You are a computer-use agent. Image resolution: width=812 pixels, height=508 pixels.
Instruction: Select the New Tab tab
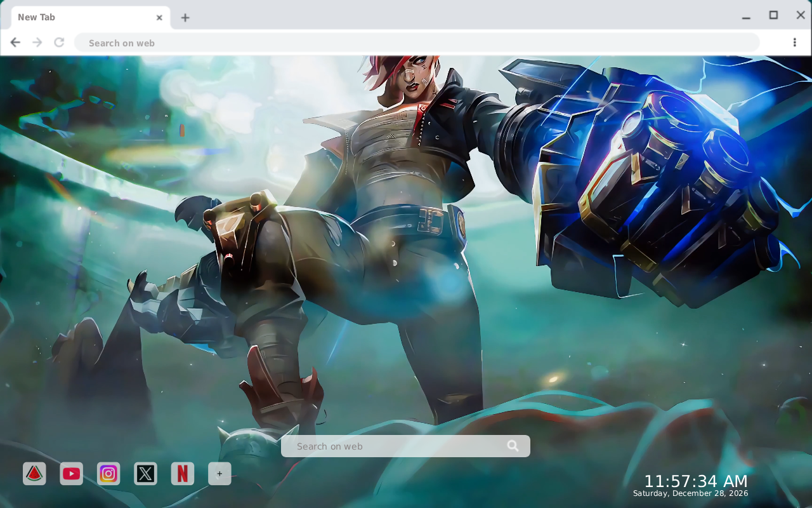(x=91, y=18)
